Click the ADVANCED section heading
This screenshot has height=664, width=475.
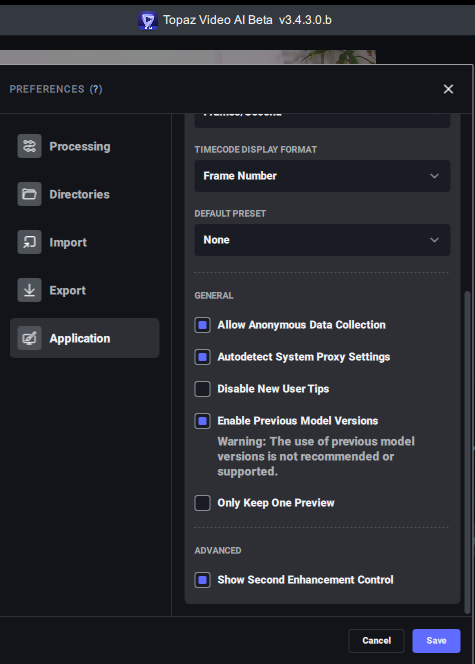tap(218, 551)
